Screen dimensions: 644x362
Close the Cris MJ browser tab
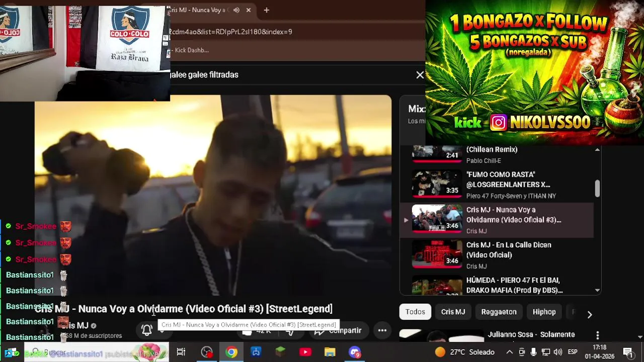coord(249,10)
